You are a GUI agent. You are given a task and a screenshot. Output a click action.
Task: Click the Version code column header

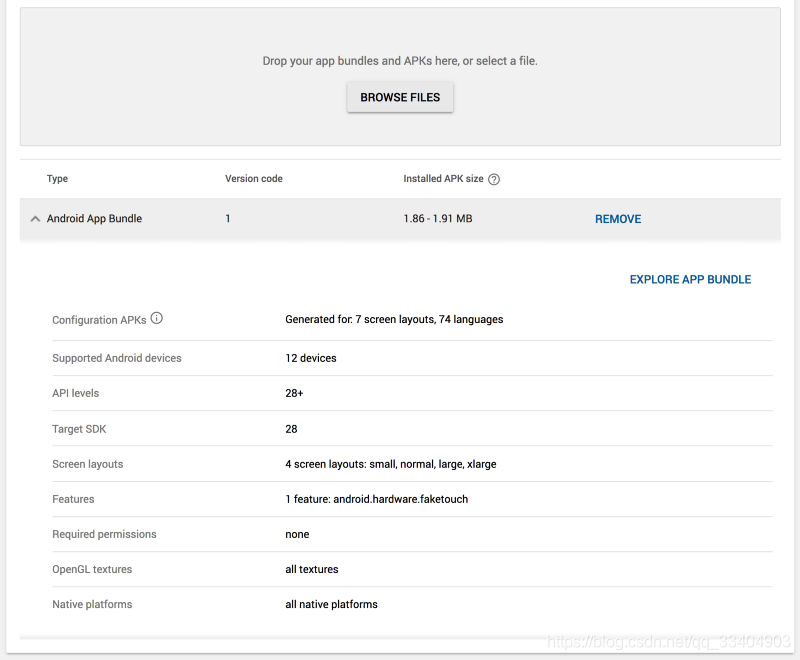[253, 178]
